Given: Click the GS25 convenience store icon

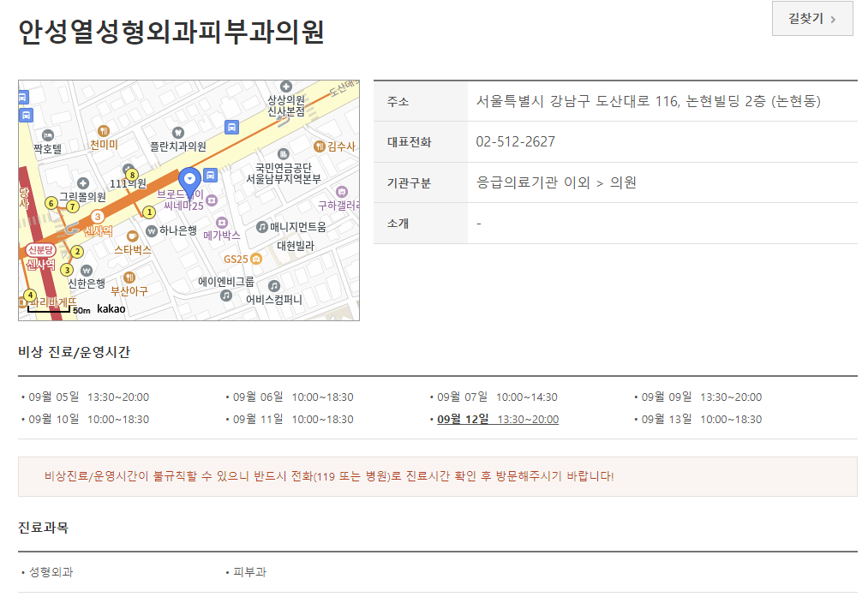Looking at the screenshot, I should (x=256, y=258).
